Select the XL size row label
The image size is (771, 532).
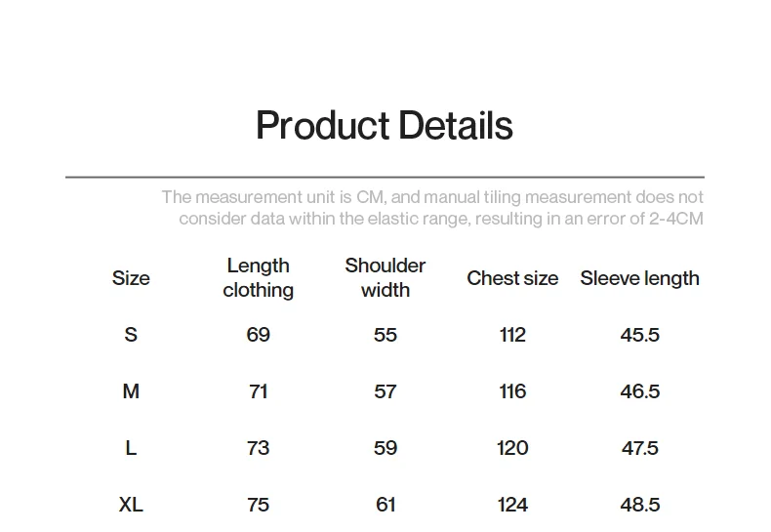coord(131,505)
